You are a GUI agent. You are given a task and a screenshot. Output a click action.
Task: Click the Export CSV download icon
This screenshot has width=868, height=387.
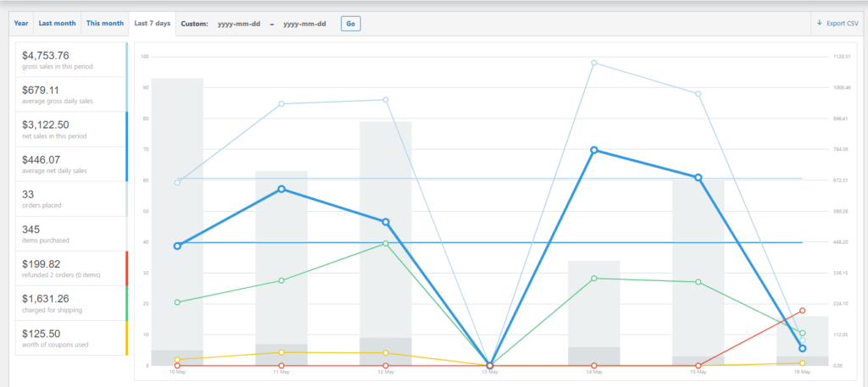pyautogui.click(x=820, y=24)
